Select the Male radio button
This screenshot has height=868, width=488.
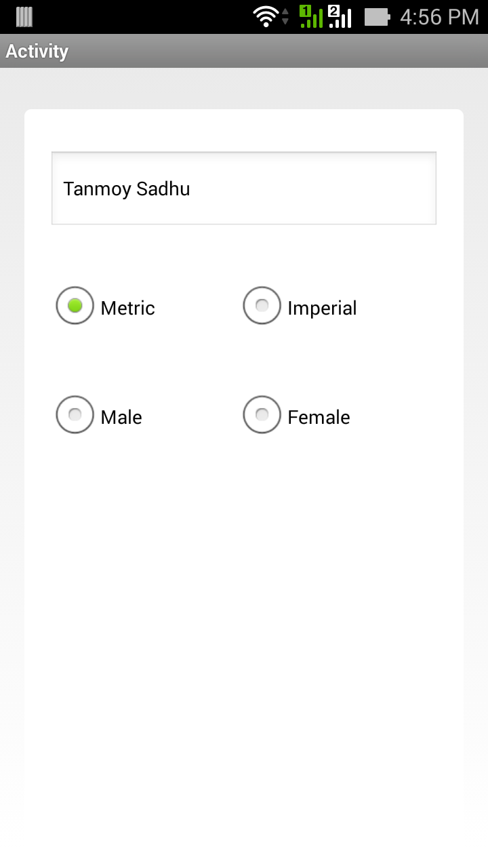click(75, 414)
